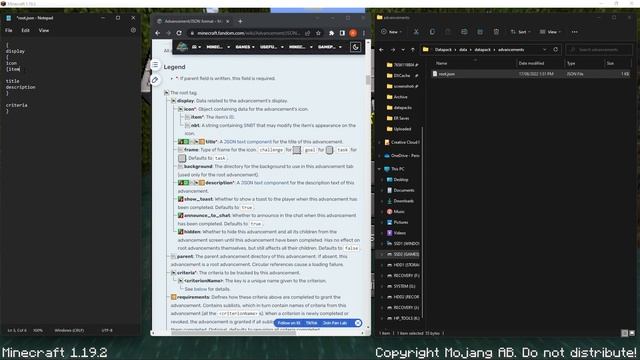Share this page from the address bar
Viewport: 640px width, 360px height.
308,33
